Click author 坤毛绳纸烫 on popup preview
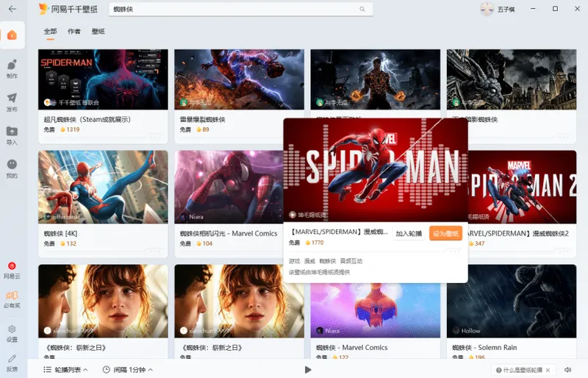The image size is (588, 378). (307, 215)
